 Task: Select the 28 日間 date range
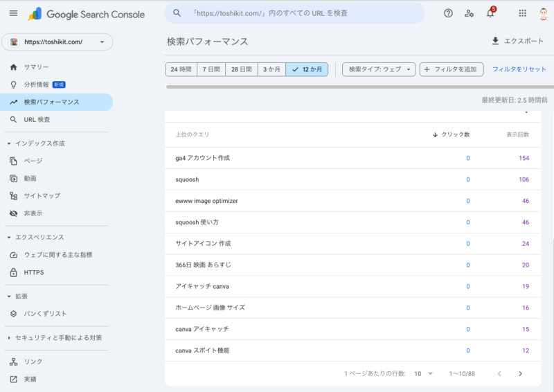(x=242, y=69)
